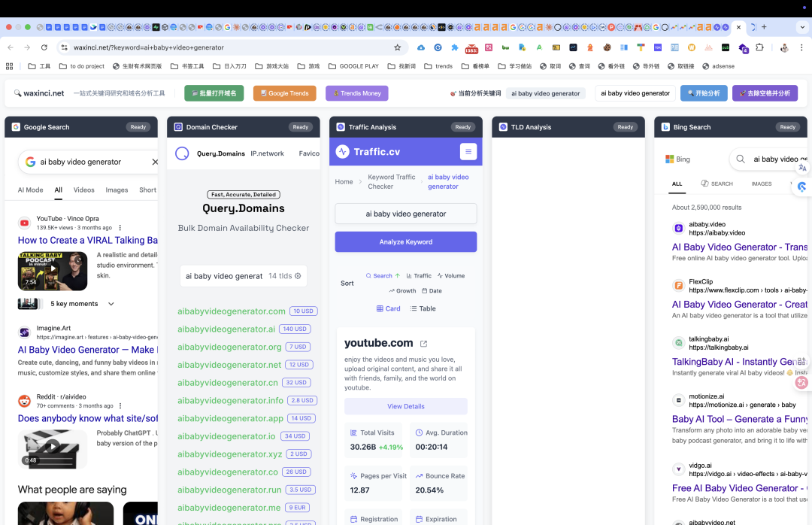The height and width of the screenshot is (525, 812).
Task: Open the bookmarks apps grid icon
Action: pyautogui.click(x=9, y=66)
